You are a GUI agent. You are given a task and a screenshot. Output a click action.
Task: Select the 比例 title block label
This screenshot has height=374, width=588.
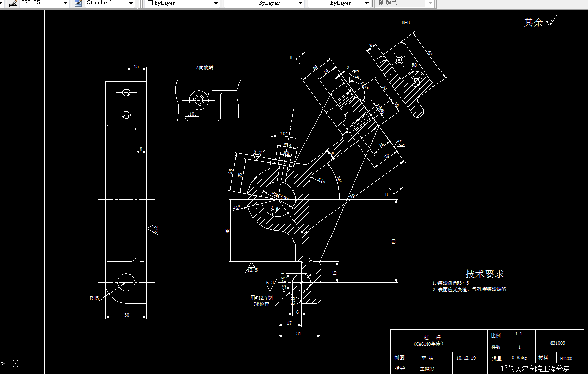click(496, 335)
